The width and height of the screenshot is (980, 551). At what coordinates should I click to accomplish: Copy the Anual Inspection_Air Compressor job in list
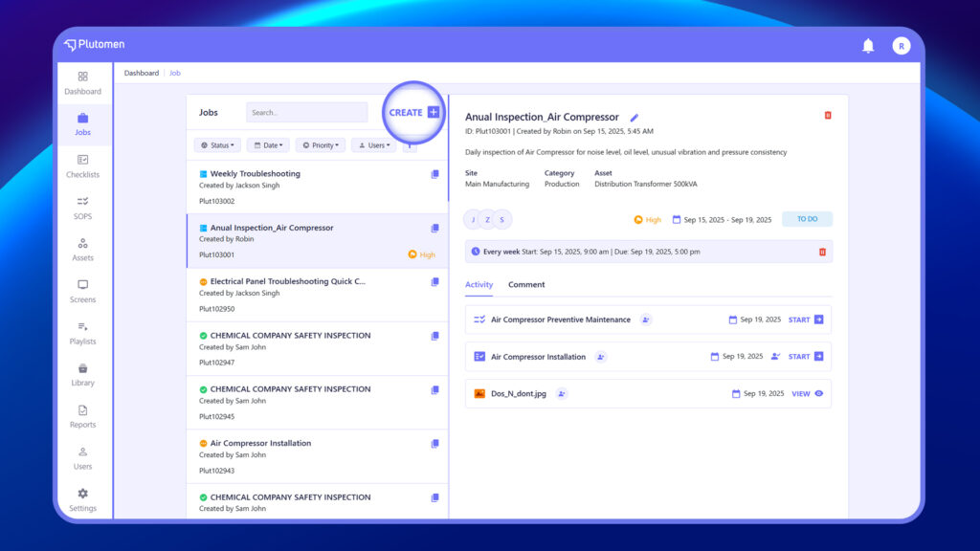pos(435,228)
